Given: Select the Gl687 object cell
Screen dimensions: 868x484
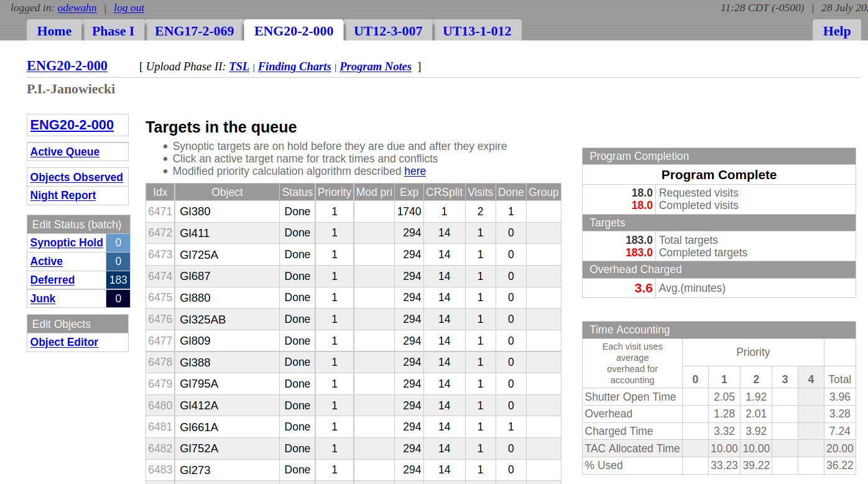Looking at the screenshot, I should [x=227, y=276].
